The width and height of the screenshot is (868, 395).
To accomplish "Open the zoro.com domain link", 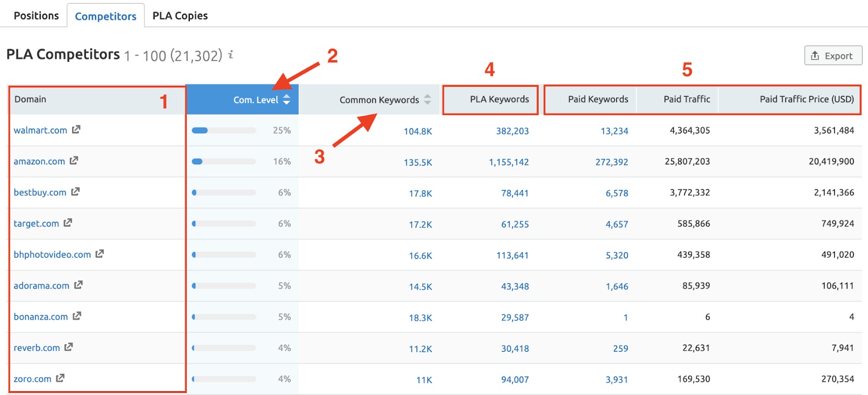I will pos(33,379).
